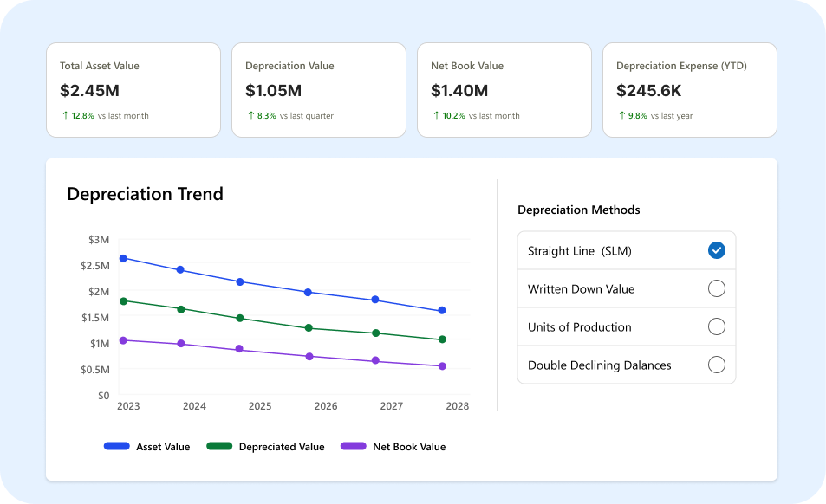The width and height of the screenshot is (826, 504).
Task: Click the 2028 x-axis label
Action: point(458,406)
